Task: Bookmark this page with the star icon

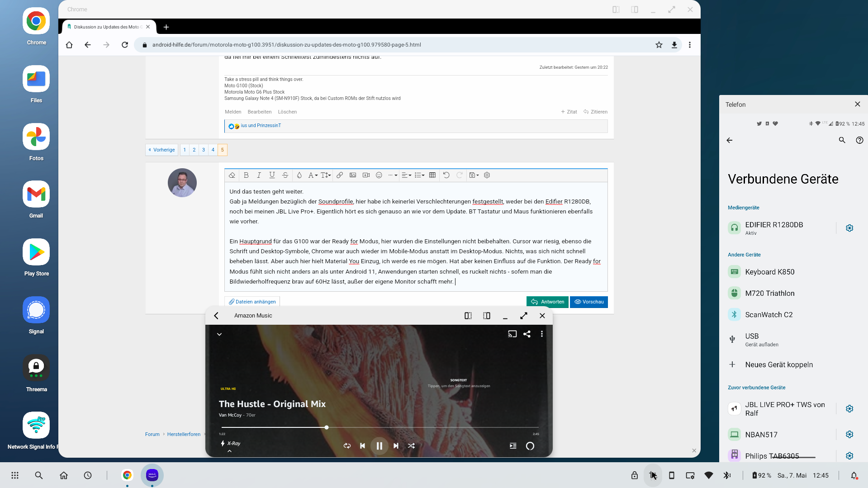Action: (659, 45)
